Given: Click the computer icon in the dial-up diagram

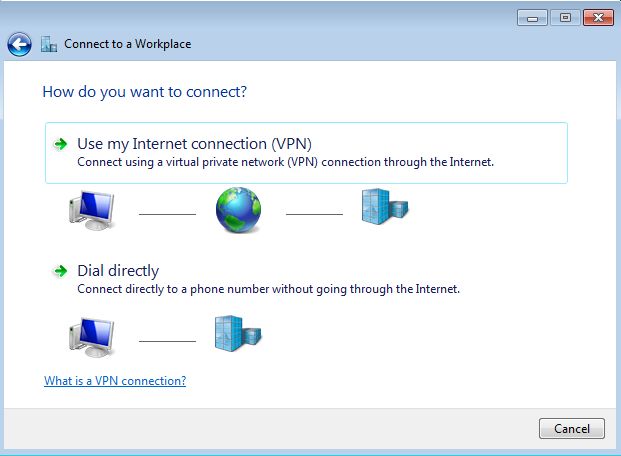Looking at the screenshot, I should [92, 337].
